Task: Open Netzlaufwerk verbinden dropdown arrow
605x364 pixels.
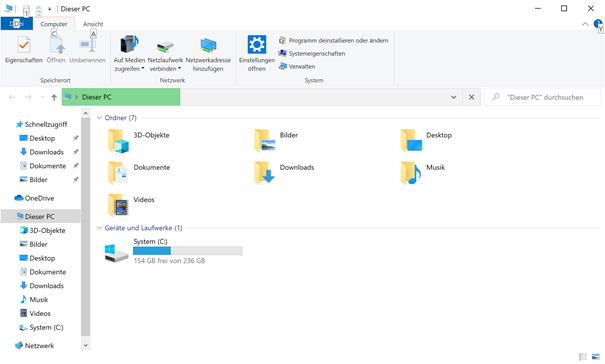Action: (179, 69)
